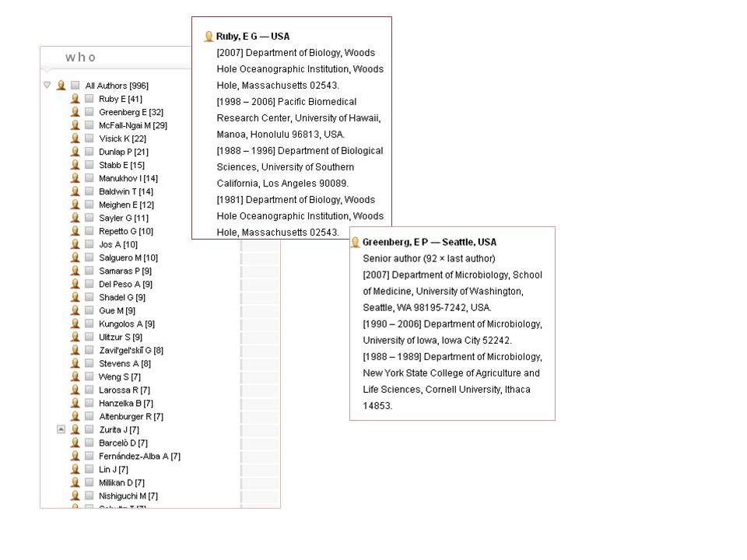This screenshot has width=747, height=560.
Task: Click the 'Ruby, E G — USA' popup title
Action: tap(252, 37)
